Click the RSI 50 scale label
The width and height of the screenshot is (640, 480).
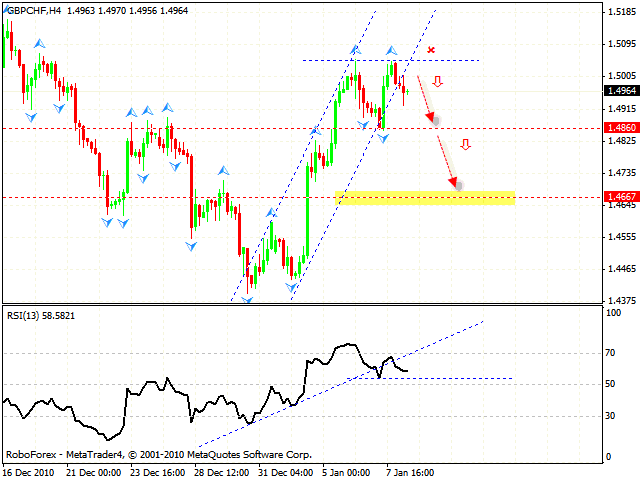(610, 384)
